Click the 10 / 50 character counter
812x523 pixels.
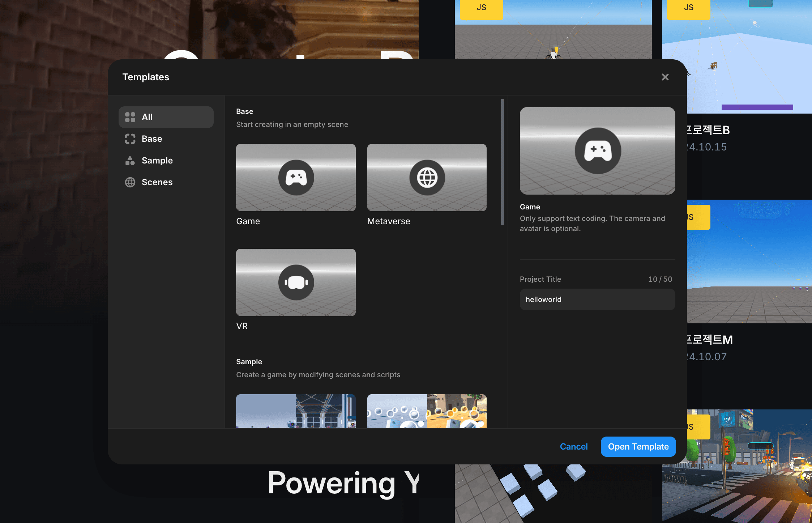[660, 279]
